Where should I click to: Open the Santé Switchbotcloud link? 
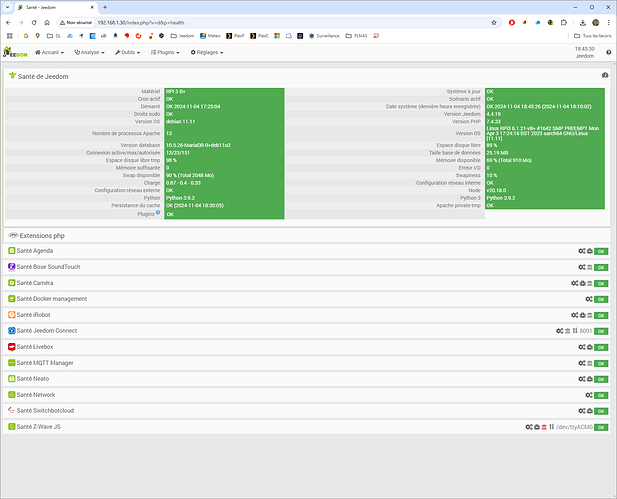coord(45,410)
